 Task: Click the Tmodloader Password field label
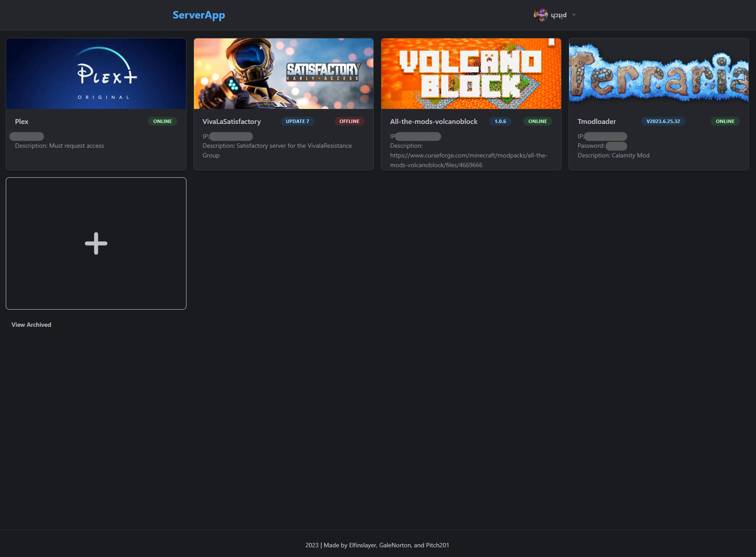pos(591,146)
